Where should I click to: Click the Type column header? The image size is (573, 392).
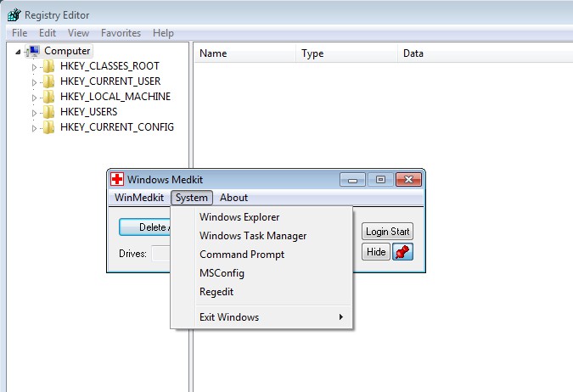(x=346, y=53)
